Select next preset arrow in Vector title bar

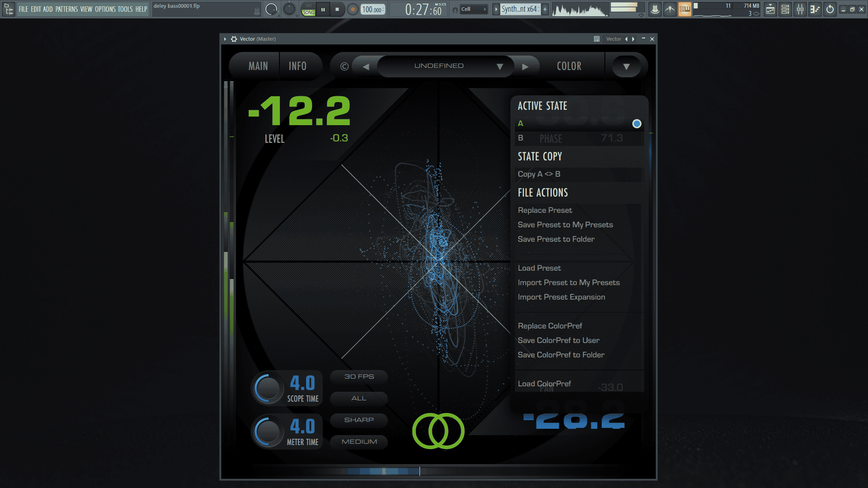(633, 39)
